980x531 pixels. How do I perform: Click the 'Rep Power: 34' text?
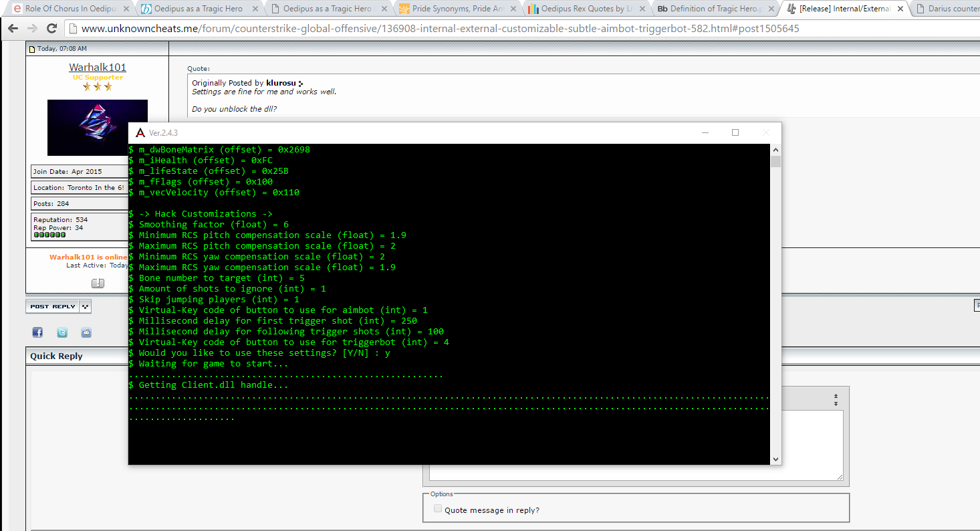coord(58,228)
